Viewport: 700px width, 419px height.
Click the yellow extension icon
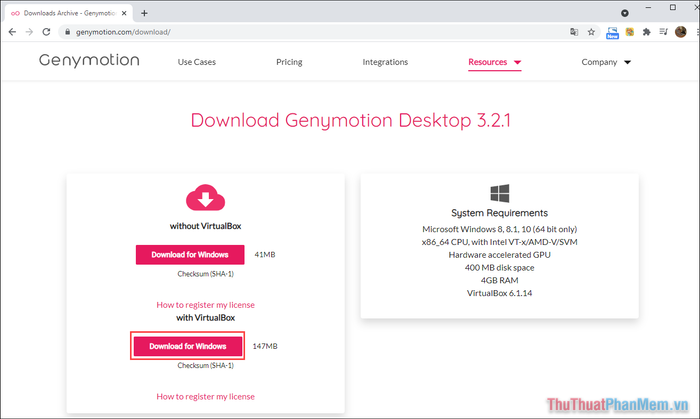(629, 32)
